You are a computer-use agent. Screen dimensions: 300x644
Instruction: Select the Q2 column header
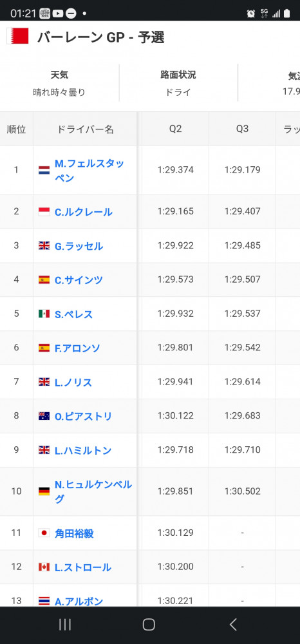175,129
